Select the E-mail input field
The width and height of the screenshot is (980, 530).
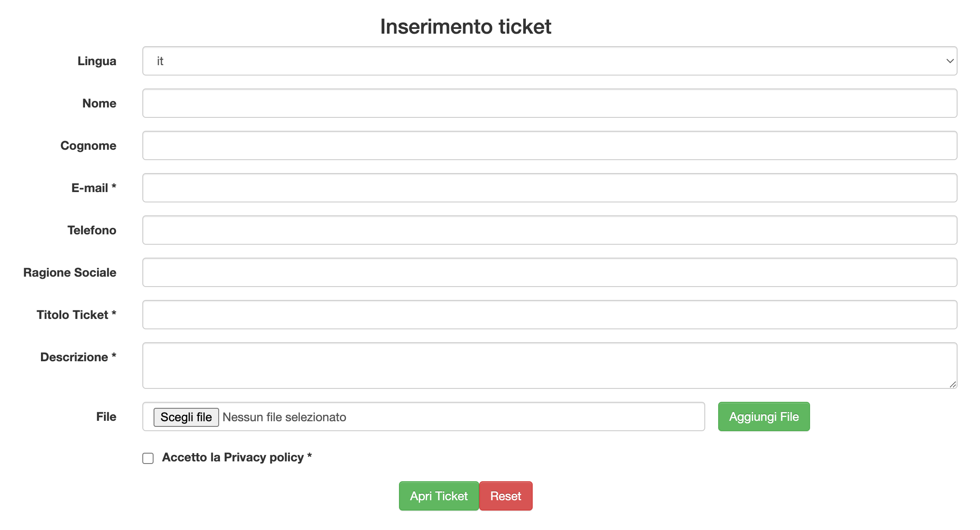[x=550, y=188]
